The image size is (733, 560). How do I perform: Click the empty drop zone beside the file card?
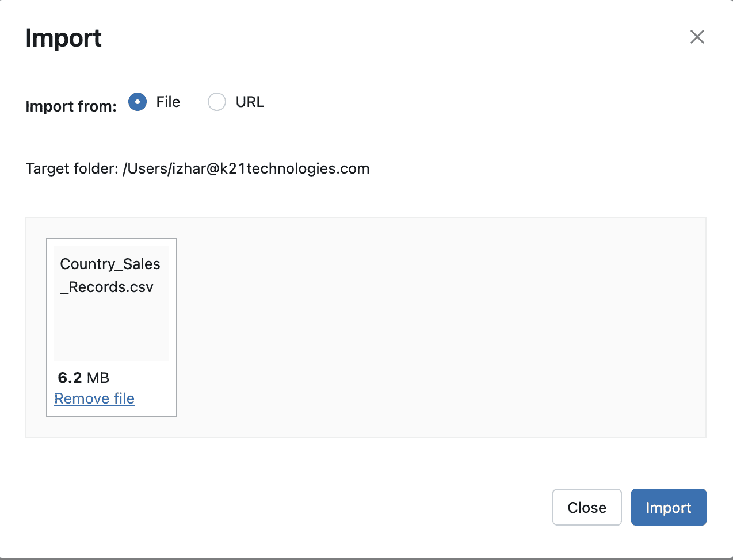point(437,328)
